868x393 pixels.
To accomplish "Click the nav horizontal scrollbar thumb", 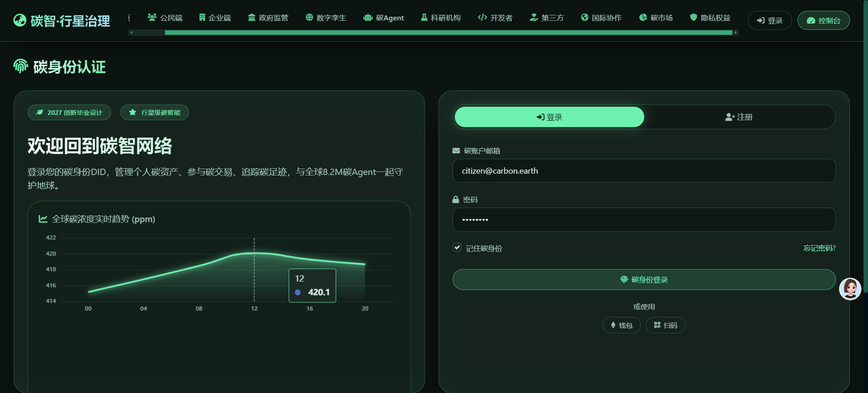I will point(448,33).
